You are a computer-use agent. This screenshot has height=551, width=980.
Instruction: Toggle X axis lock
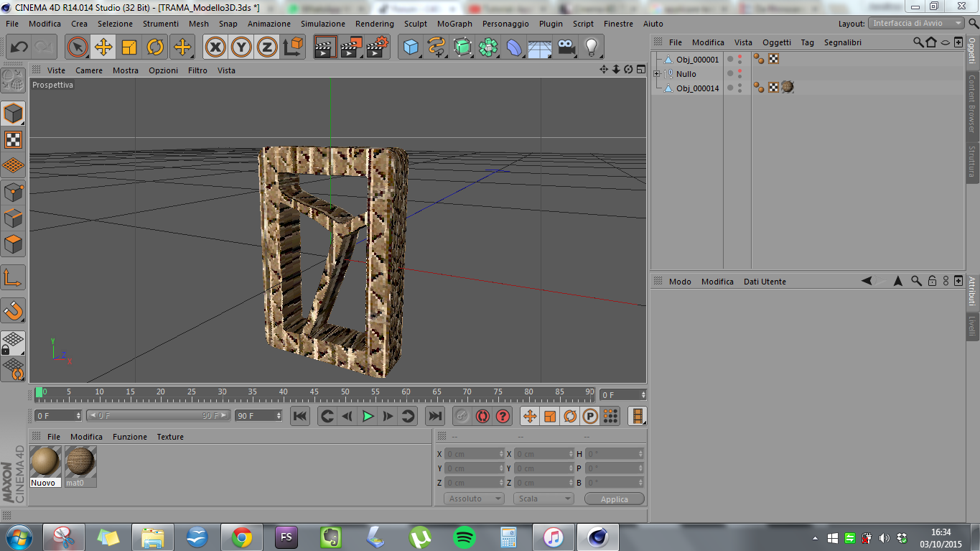(x=215, y=47)
